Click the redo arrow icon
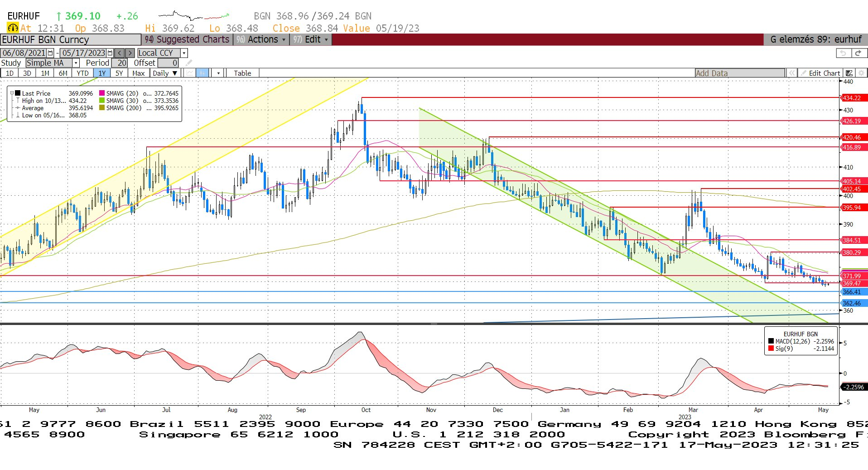This screenshot has width=868, height=470. [x=858, y=53]
